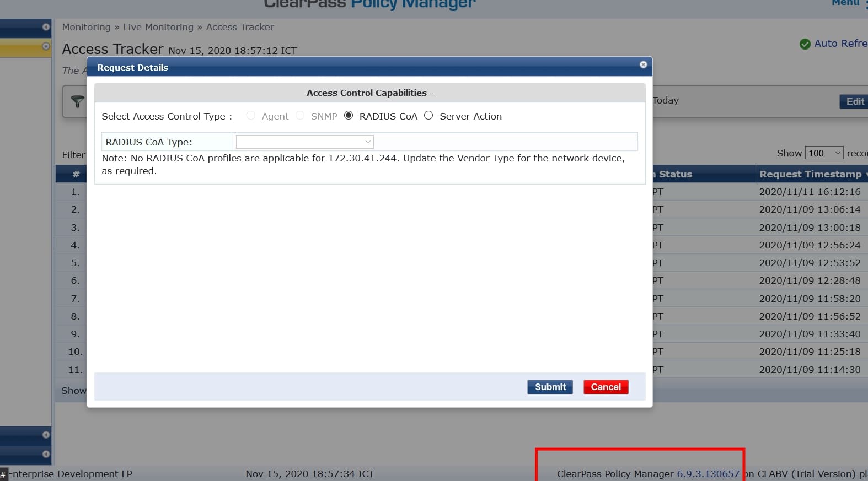This screenshot has height=481, width=868.
Task: Open the RADIUS CoA Type dropdown
Action: (x=305, y=142)
